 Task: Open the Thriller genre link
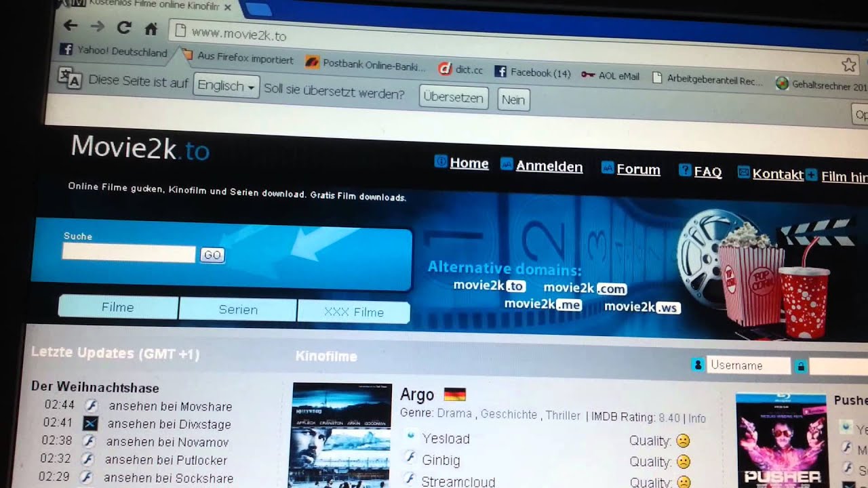point(563,415)
